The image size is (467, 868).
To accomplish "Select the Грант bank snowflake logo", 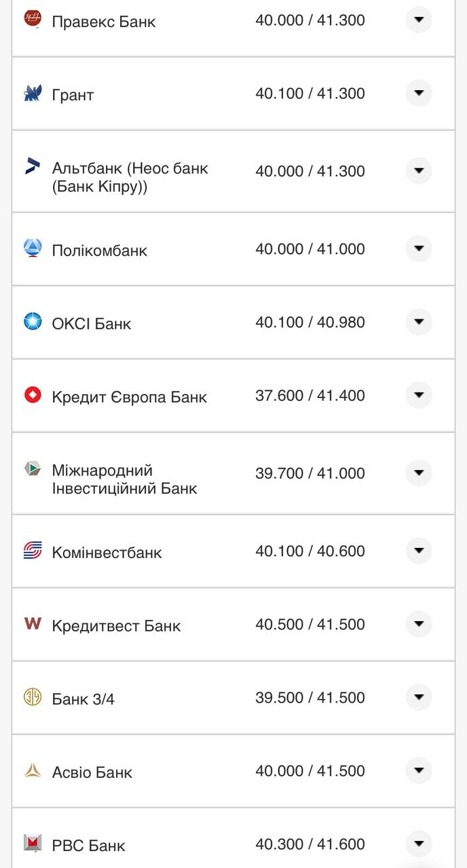I will (31, 93).
